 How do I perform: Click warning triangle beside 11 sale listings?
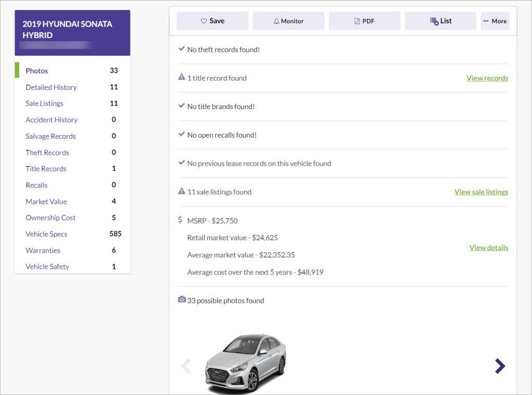point(181,191)
